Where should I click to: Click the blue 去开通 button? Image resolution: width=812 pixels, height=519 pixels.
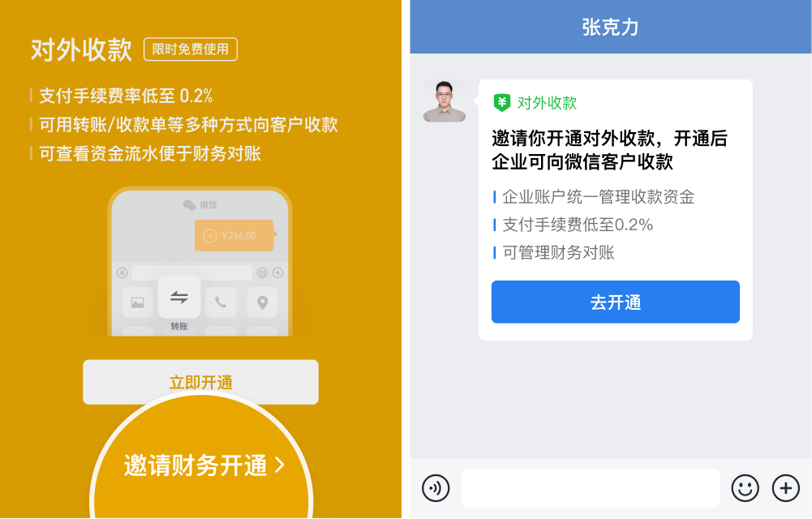pyautogui.click(x=615, y=302)
